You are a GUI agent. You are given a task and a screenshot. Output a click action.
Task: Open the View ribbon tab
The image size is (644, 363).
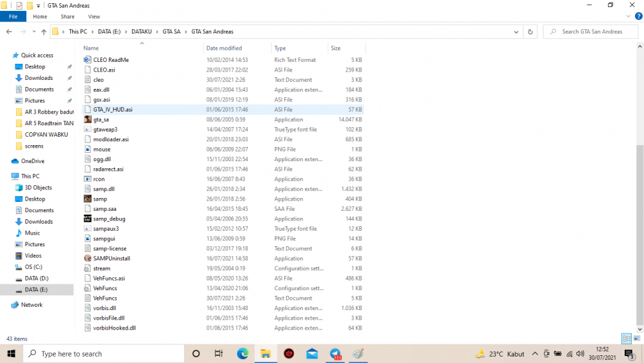tap(93, 17)
